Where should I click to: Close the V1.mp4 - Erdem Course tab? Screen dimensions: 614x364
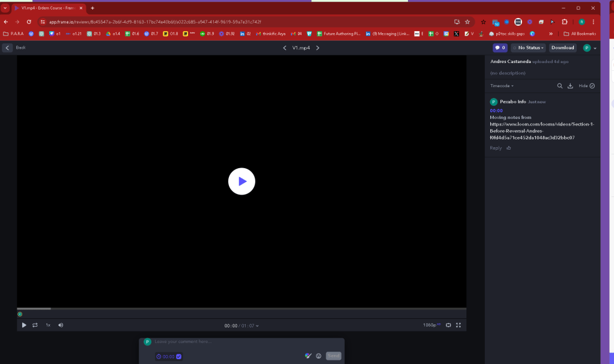pos(81,8)
